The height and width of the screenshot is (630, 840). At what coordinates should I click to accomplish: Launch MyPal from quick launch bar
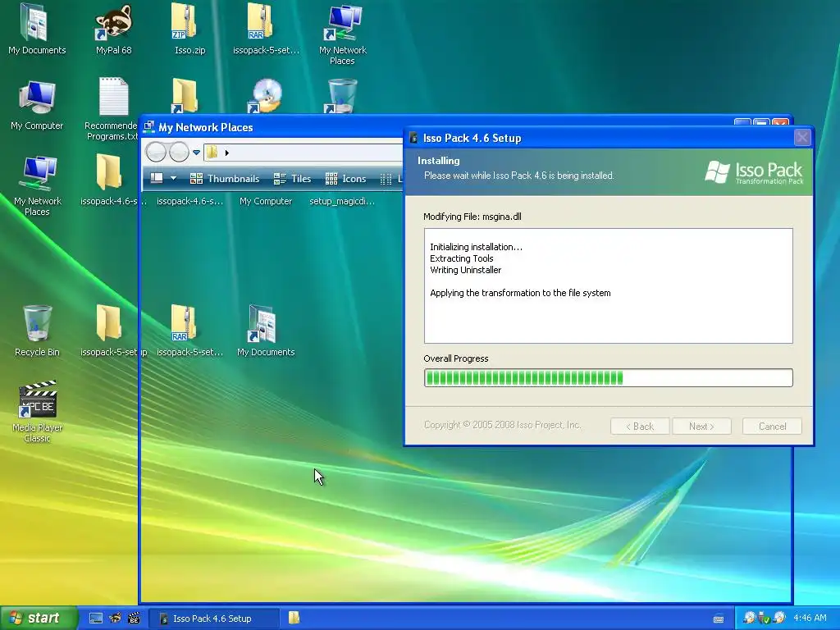coord(115,619)
